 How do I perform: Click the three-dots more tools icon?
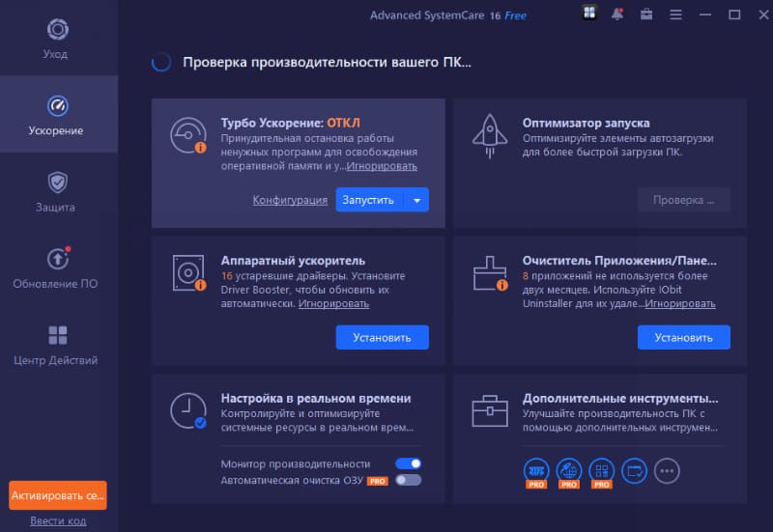(x=667, y=471)
